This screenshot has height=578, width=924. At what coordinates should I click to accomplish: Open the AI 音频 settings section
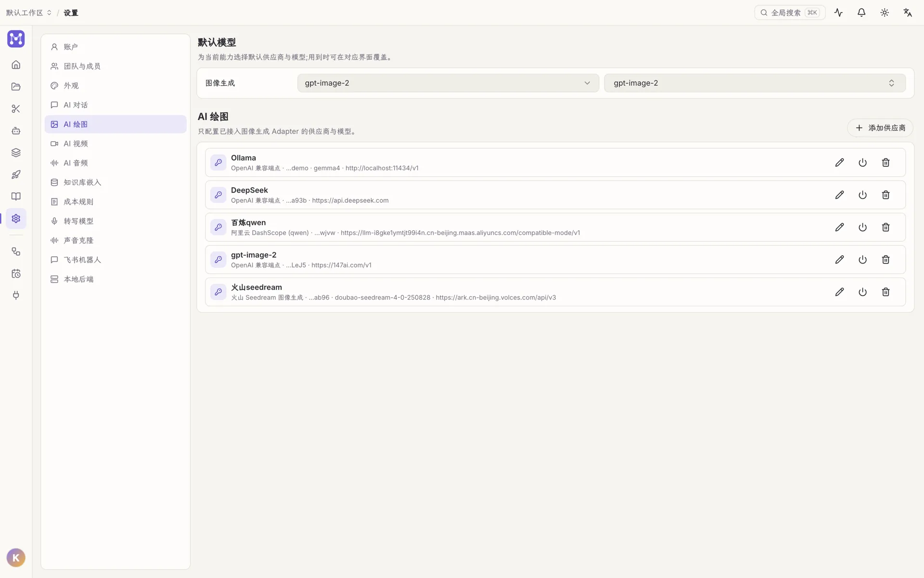pyautogui.click(x=115, y=163)
